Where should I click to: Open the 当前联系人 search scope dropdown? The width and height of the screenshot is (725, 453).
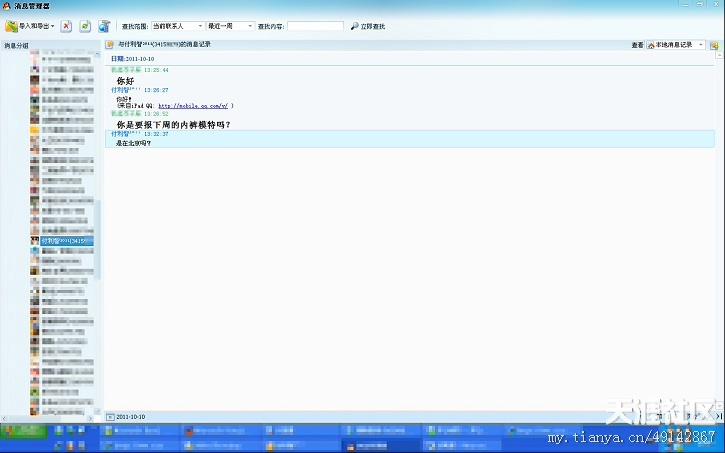(178, 26)
